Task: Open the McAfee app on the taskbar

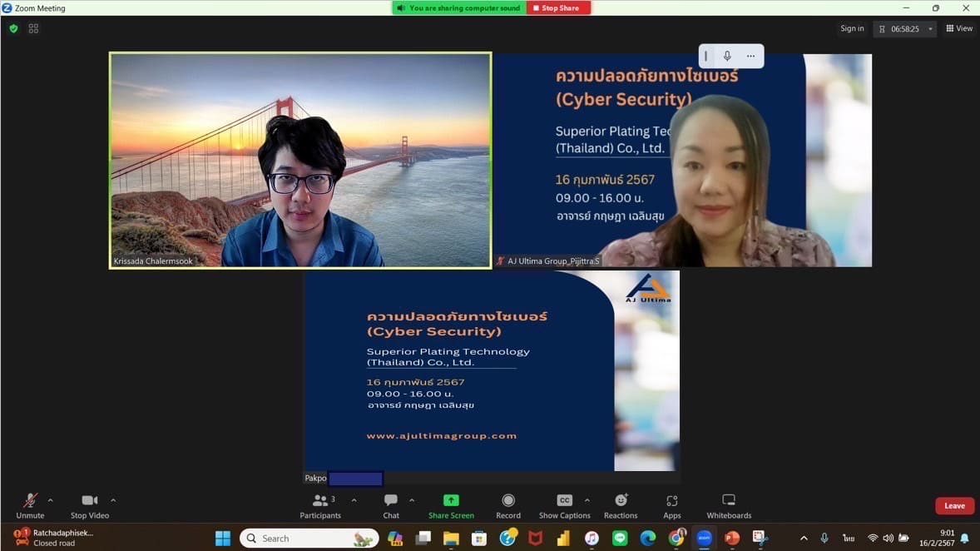Action: [x=536, y=538]
